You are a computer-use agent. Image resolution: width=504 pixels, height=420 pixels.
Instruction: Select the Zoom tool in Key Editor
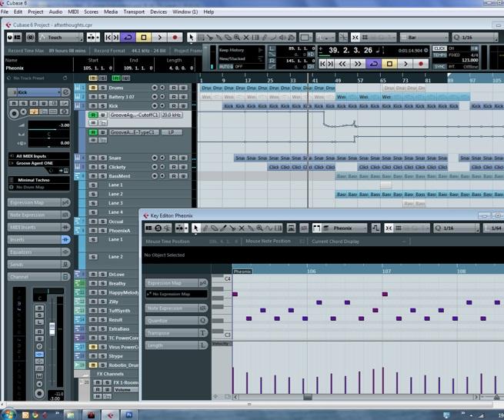click(259, 228)
